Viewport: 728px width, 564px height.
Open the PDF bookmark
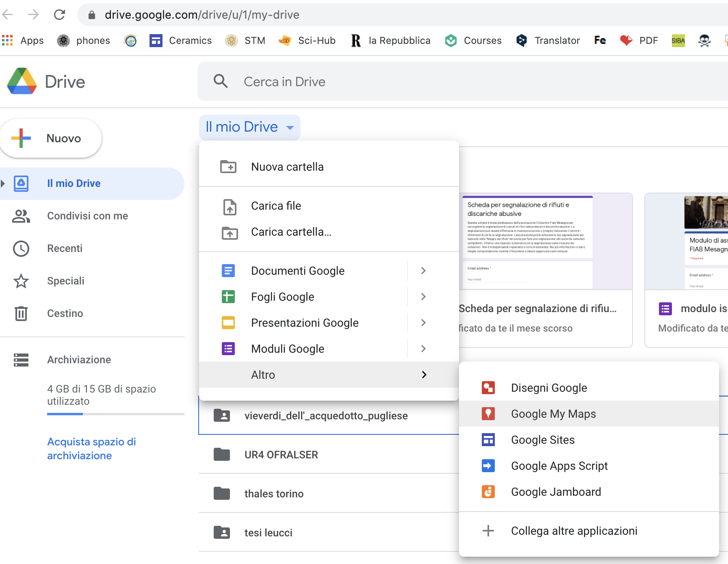[x=639, y=40]
